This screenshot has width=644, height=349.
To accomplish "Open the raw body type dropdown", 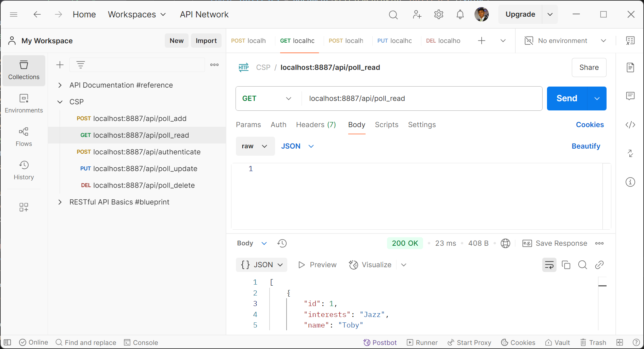I will click(255, 146).
